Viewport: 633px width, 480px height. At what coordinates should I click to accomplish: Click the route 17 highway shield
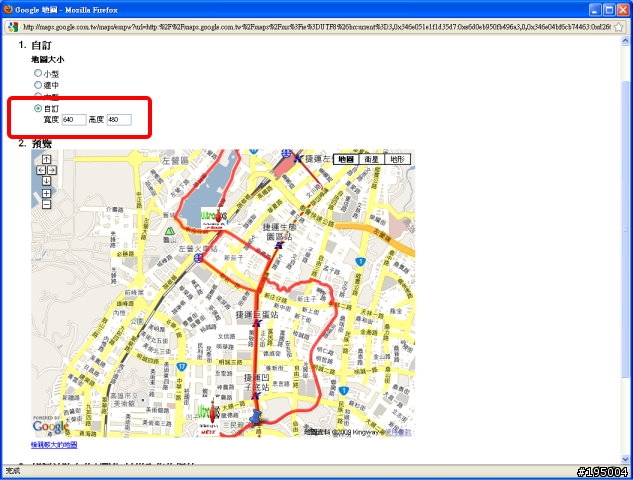coord(182,367)
